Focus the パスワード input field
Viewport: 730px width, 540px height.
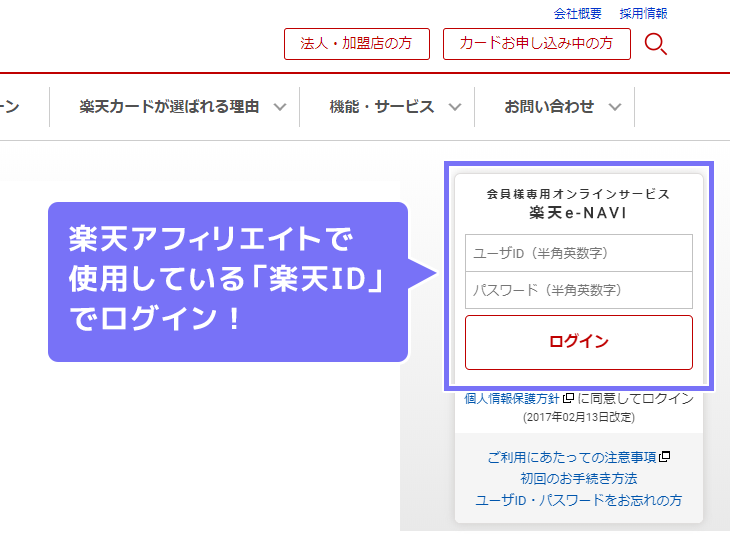coord(579,290)
